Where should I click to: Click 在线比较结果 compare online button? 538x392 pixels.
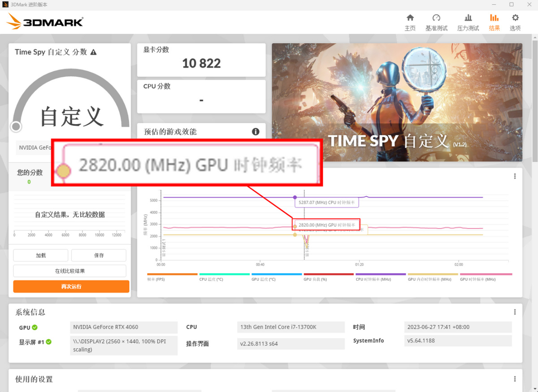[70, 271]
